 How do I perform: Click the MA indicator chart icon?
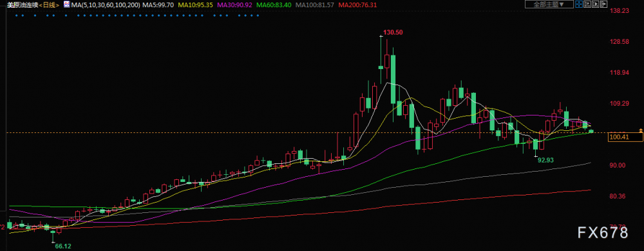point(66,5)
